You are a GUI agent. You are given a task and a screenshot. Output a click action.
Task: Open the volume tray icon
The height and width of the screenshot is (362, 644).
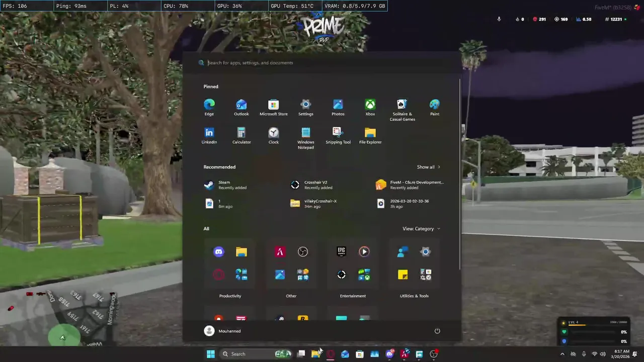coord(603,354)
